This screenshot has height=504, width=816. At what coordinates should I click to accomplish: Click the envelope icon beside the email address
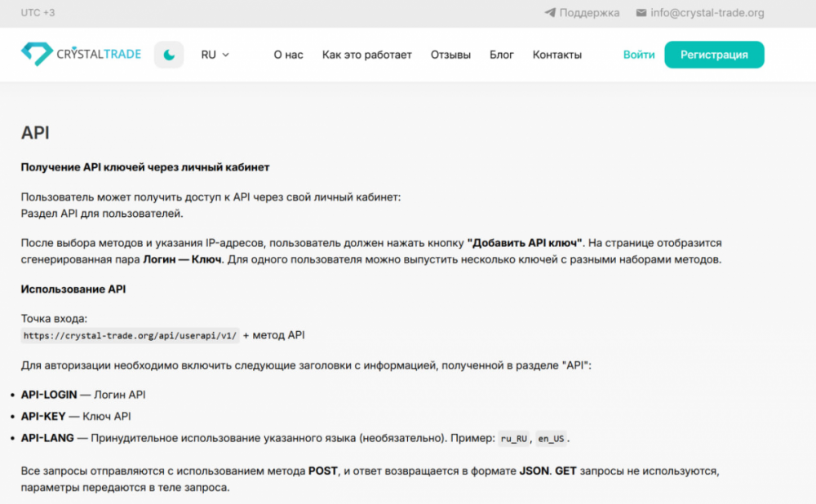point(641,13)
